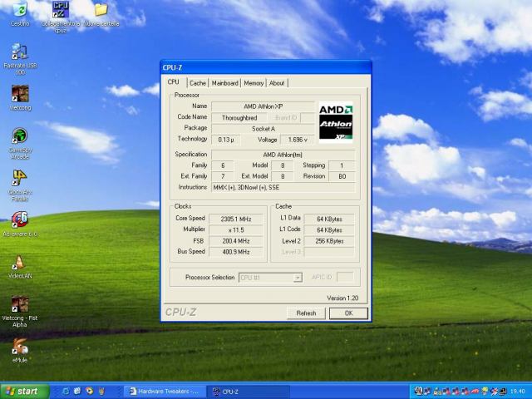Click the 0.13 µ technology value
The height and width of the screenshot is (399, 532).
[226, 140]
